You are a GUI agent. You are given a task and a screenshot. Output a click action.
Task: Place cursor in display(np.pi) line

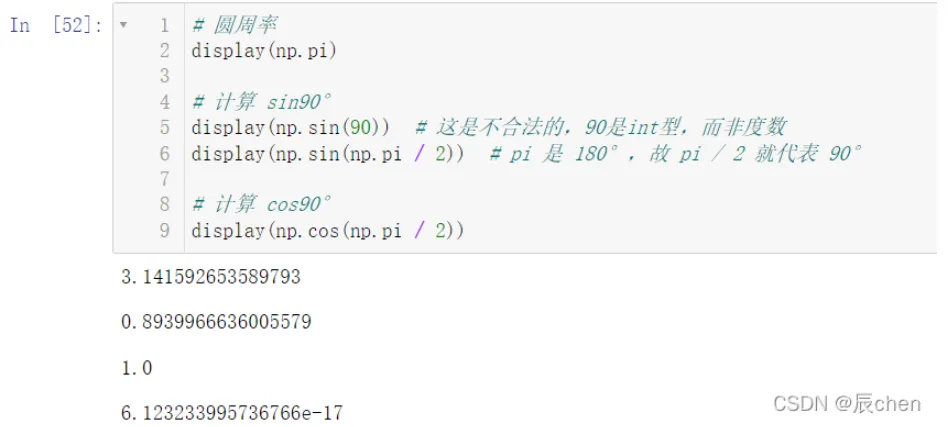[264, 51]
